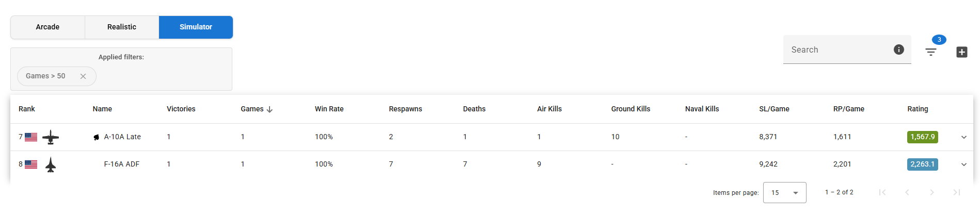Open the items per page dropdown
980x215 pixels.
tap(784, 193)
